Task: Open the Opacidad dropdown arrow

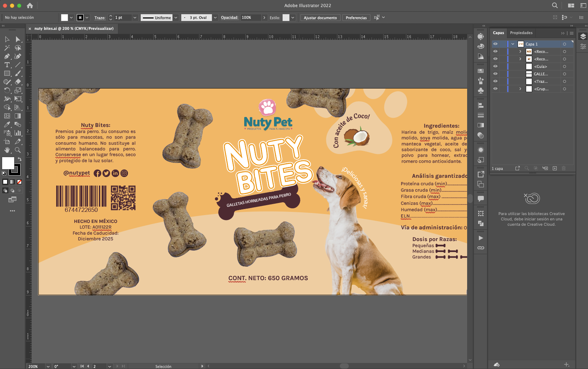Action: [264, 17]
